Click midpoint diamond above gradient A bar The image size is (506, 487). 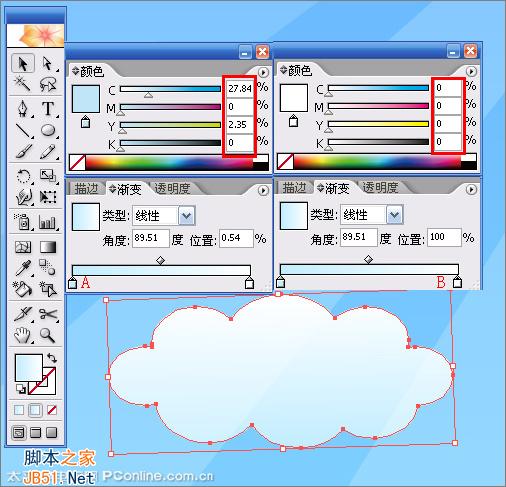coord(161,260)
